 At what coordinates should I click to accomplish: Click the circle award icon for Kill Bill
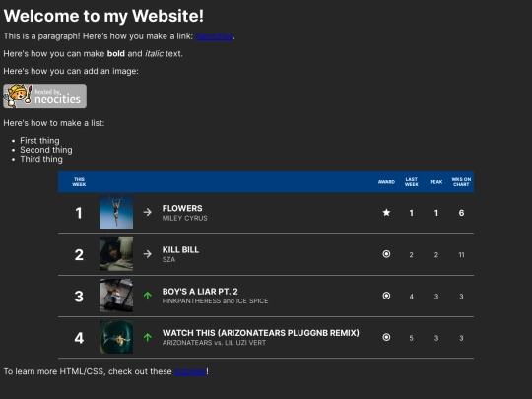(x=386, y=254)
